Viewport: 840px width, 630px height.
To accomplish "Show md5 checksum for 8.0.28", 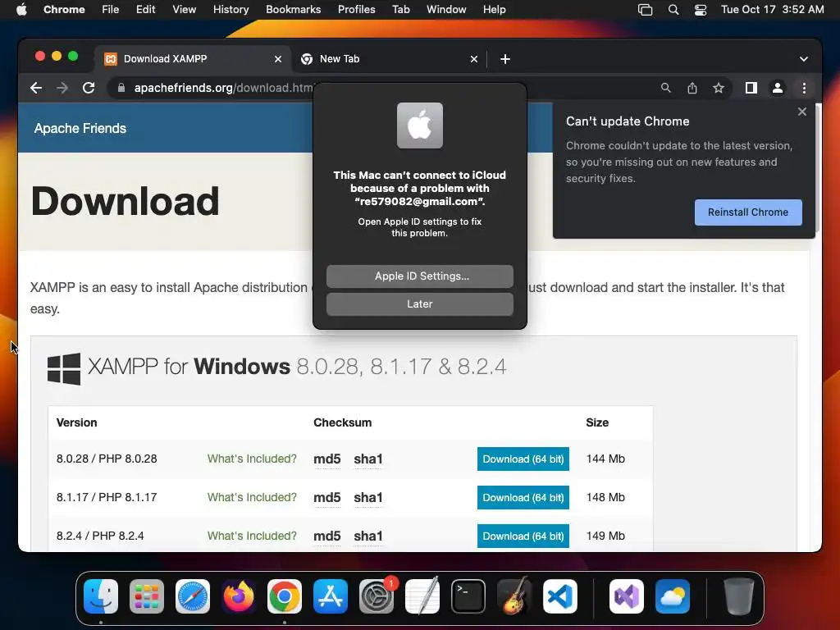I will tap(326, 459).
